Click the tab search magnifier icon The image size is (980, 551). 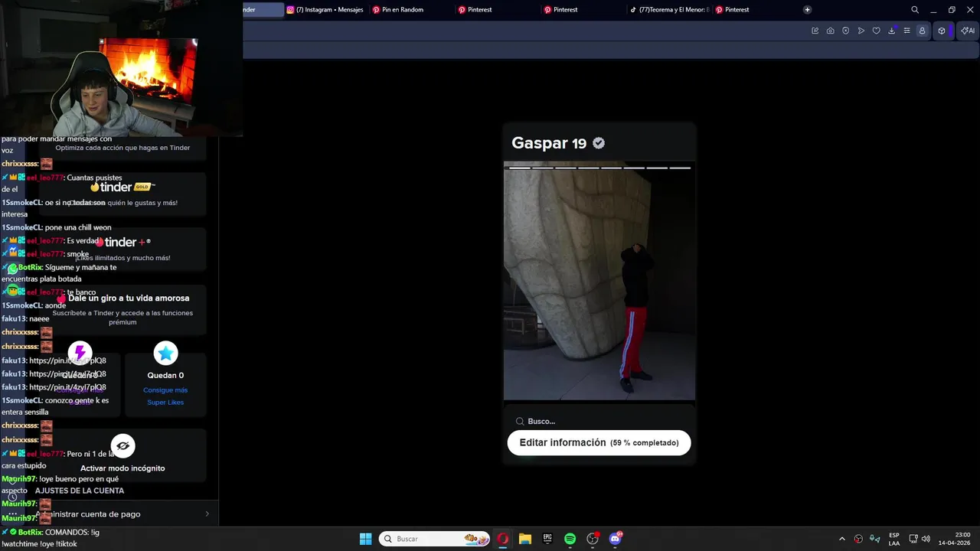click(x=915, y=10)
